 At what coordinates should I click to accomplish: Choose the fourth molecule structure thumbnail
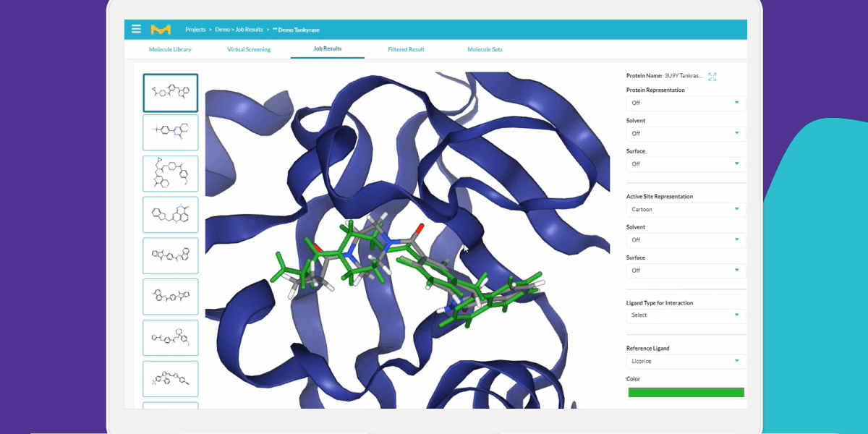(x=170, y=215)
